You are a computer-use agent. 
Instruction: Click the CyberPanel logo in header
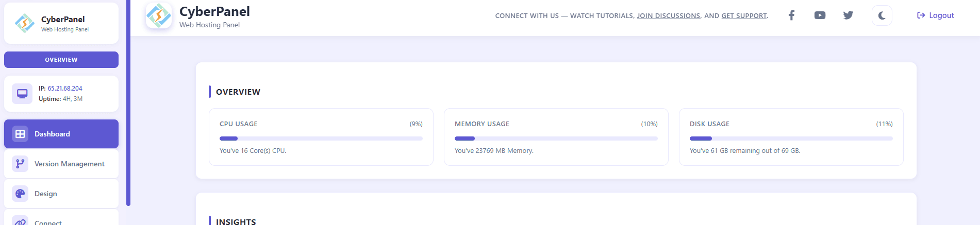[x=159, y=15]
